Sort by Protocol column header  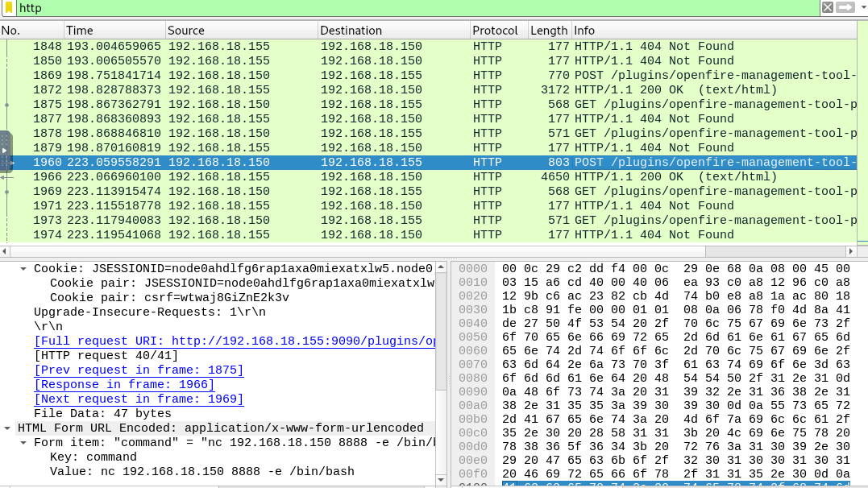point(500,31)
